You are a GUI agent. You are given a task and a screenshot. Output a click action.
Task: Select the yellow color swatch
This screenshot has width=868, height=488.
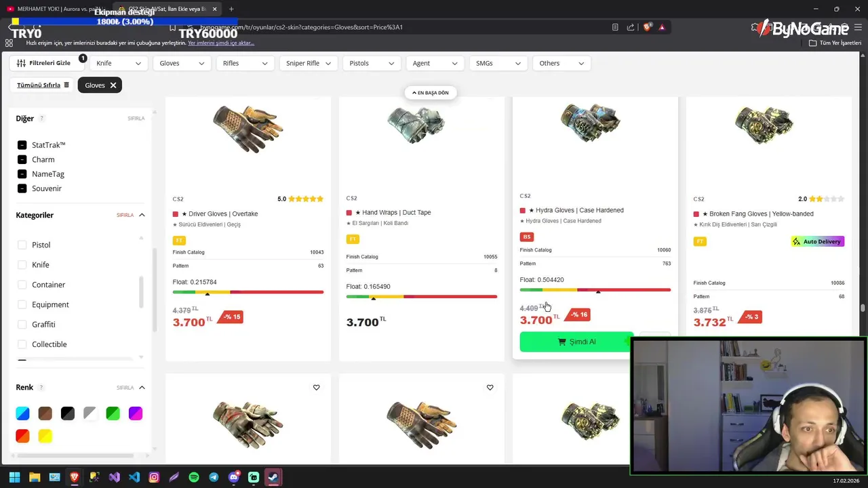45,436
